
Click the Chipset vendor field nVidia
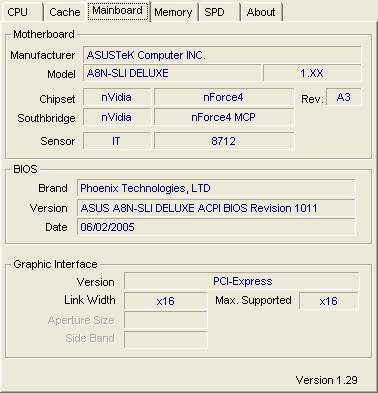pos(117,97)
